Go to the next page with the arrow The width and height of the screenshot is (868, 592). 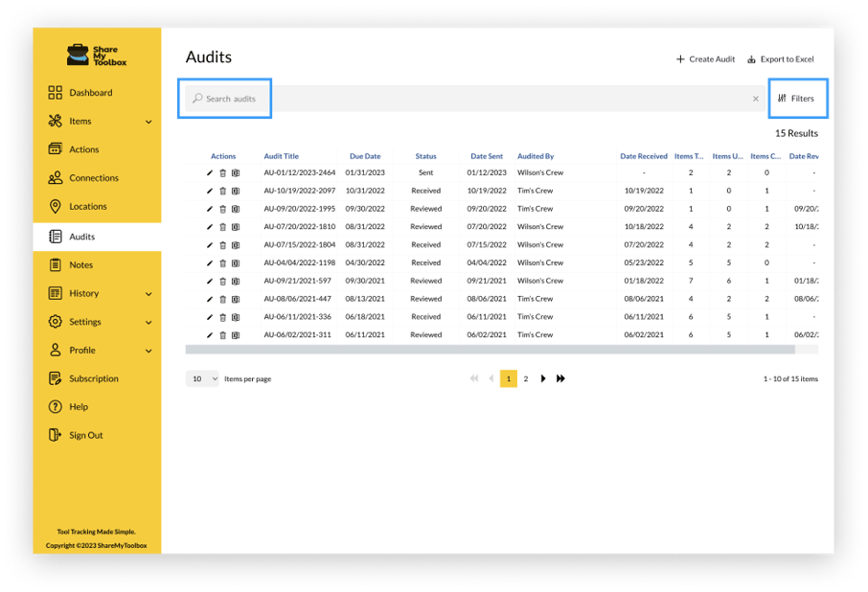543,378
